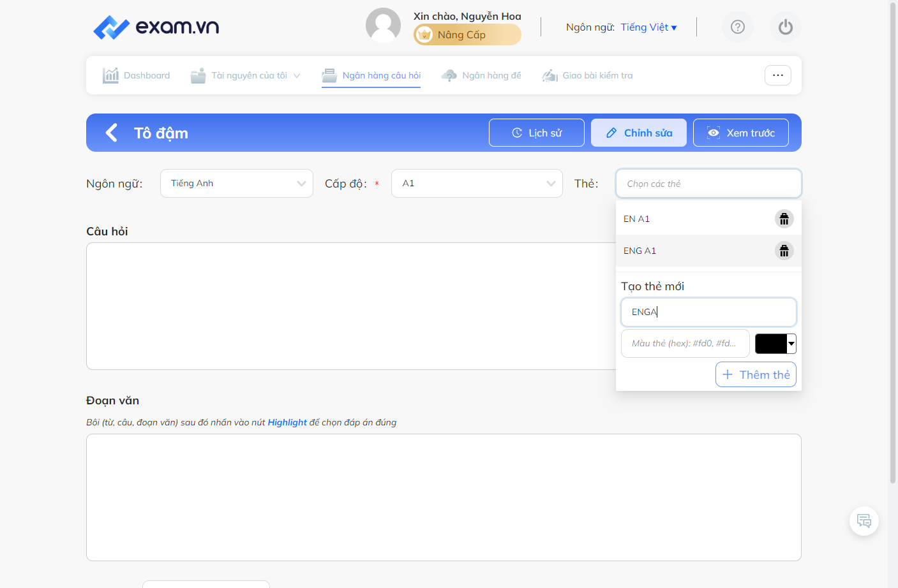The image size is (898, 588).
Task: Open the Tiếng Việt language dropdown
Action: click(x=648, y=27)
